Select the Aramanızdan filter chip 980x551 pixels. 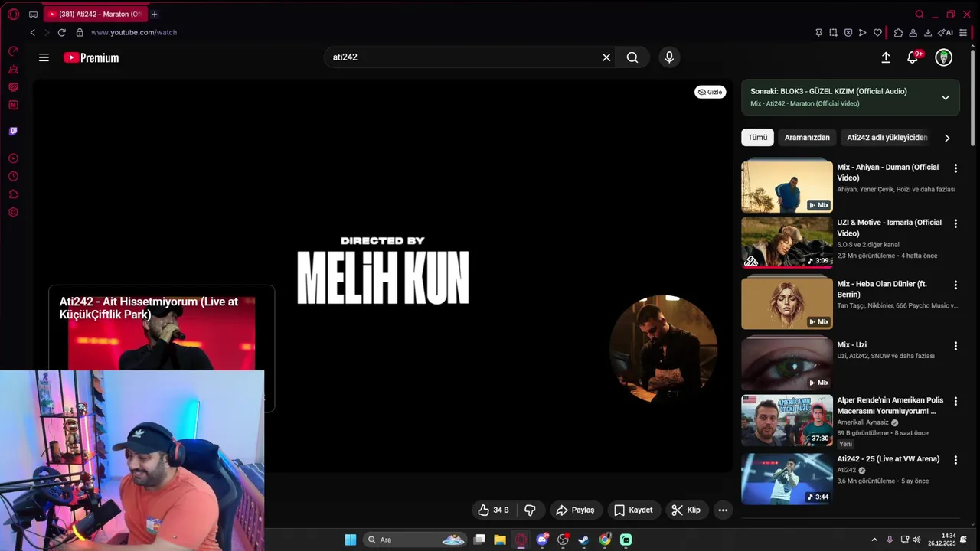[807, 138]
